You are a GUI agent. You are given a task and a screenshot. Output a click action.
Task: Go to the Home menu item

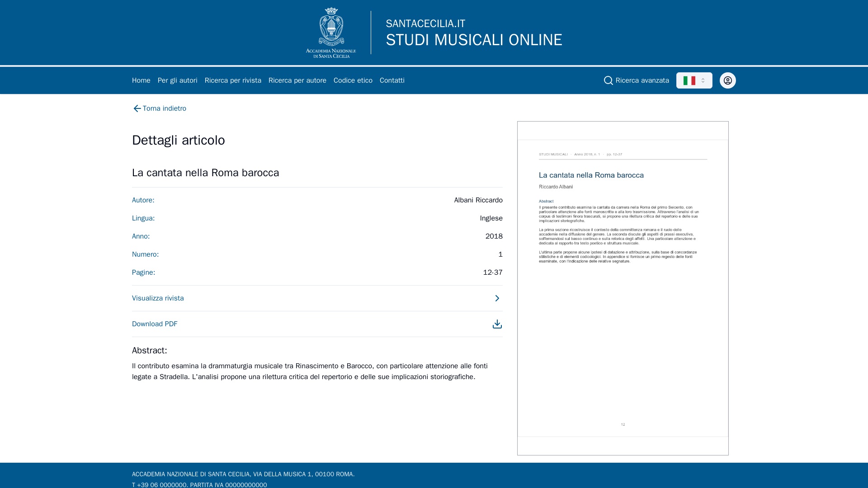coord(141,80)
